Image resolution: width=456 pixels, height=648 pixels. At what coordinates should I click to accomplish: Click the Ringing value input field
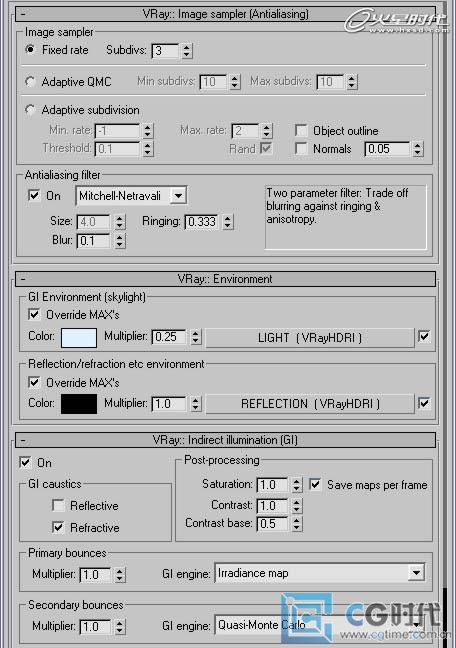pos(201,222)
